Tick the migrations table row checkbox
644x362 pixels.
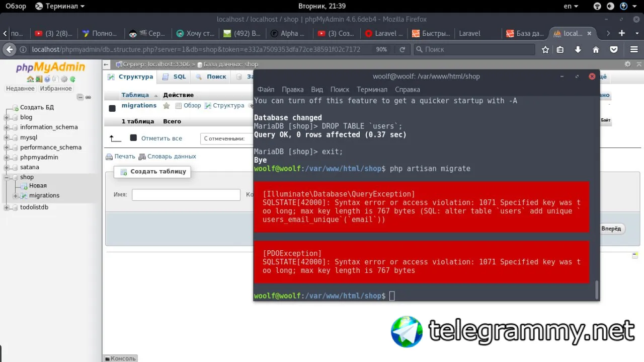[112, 108]
